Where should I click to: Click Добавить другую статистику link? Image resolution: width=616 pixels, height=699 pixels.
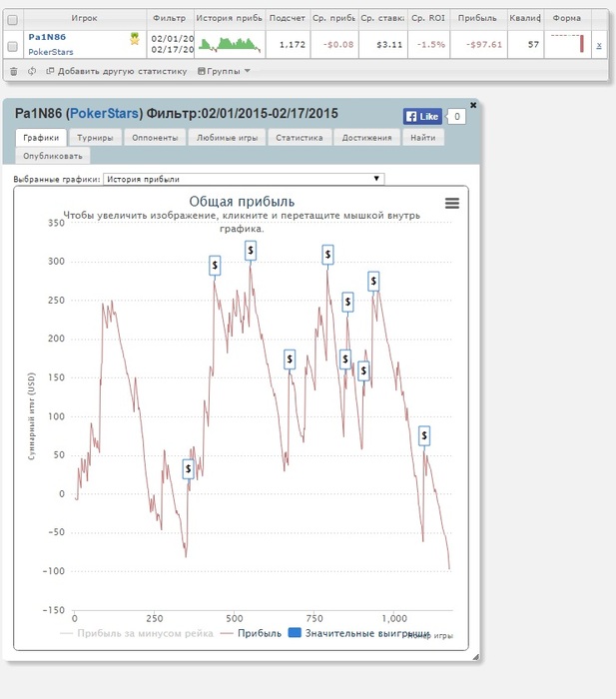pos(117,71)
